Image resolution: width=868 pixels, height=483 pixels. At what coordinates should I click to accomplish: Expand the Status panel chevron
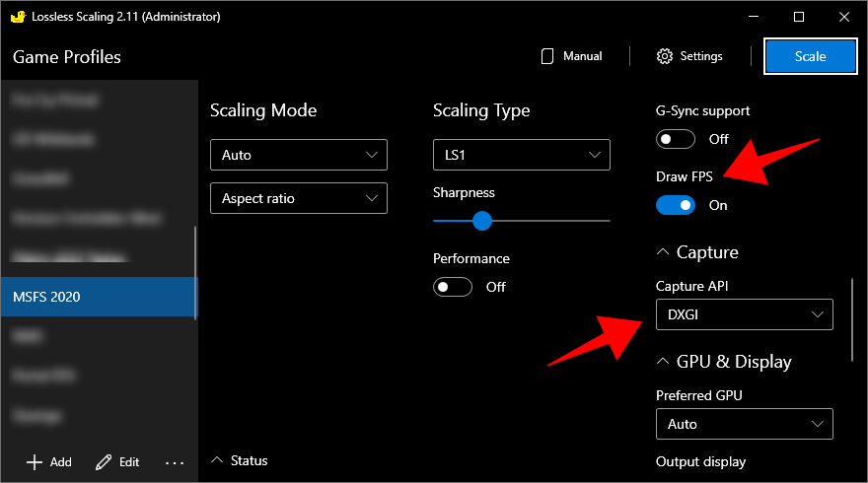point(217,460)
